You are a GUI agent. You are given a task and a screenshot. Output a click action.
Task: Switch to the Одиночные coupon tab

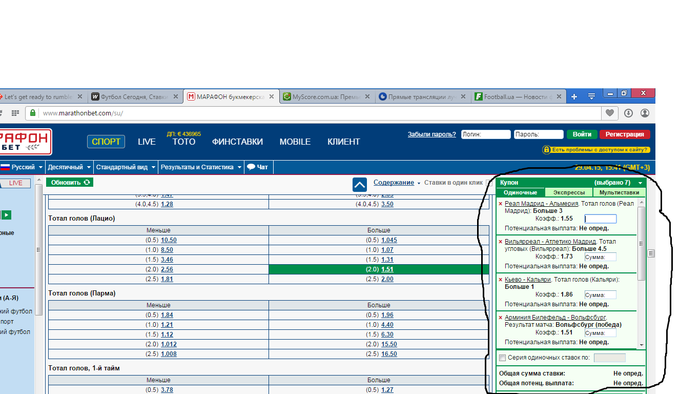point(520,192)
